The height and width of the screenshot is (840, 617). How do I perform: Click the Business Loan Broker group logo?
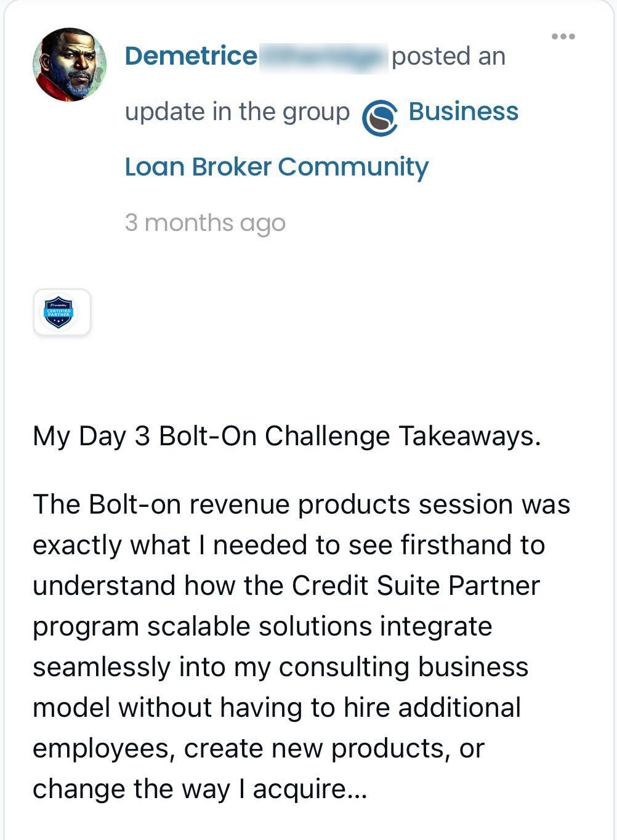pos(379,118)
